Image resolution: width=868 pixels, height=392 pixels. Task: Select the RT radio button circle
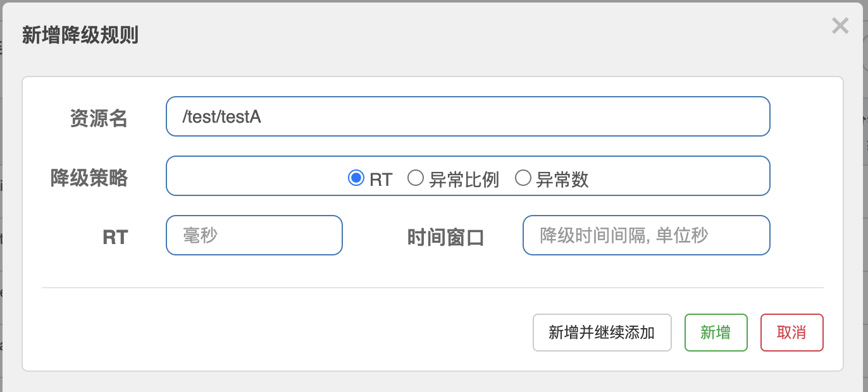pyautogui.click(x=356, y=178)
